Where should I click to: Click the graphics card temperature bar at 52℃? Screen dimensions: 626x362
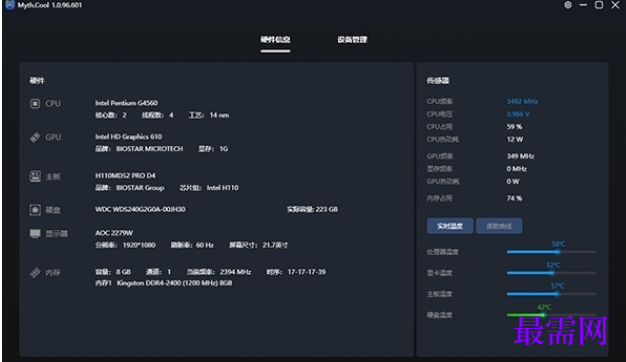(x=551, y=273)
